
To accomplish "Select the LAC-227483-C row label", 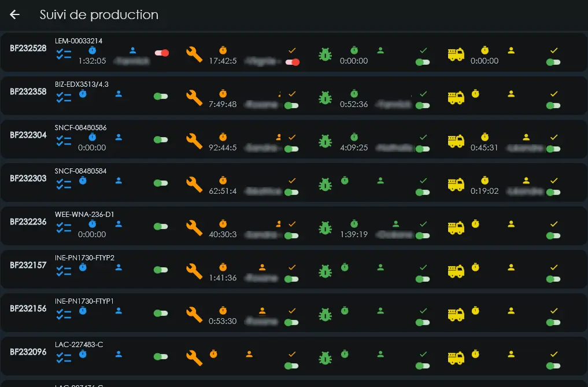I will tap(79, 345).
